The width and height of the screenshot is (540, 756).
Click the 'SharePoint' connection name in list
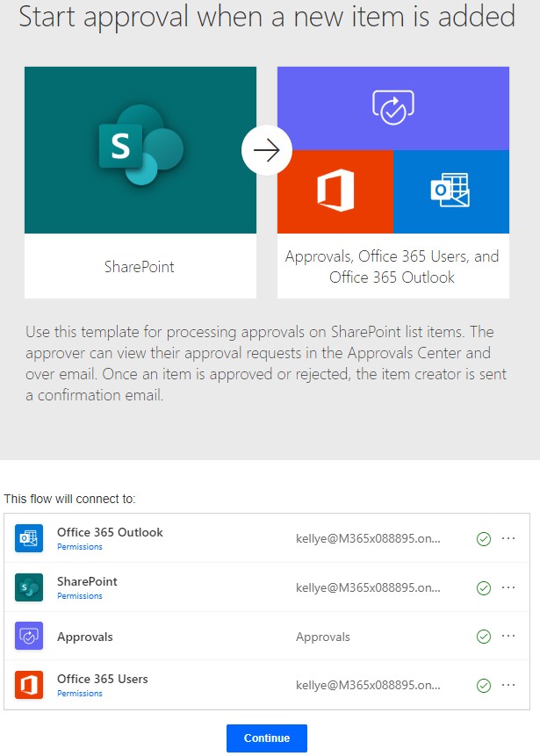point(87,581)
